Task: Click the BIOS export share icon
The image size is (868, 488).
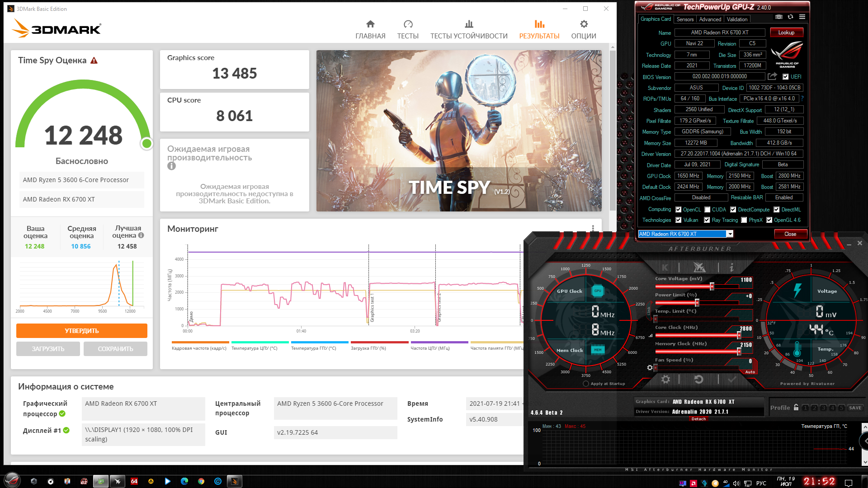Action: (x=772, y=76)
